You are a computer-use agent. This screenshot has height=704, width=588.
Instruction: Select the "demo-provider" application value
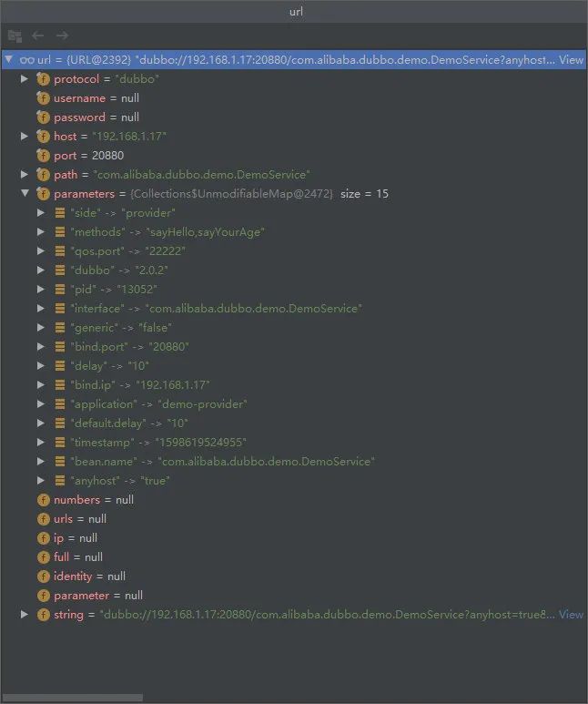click(202, 404)
